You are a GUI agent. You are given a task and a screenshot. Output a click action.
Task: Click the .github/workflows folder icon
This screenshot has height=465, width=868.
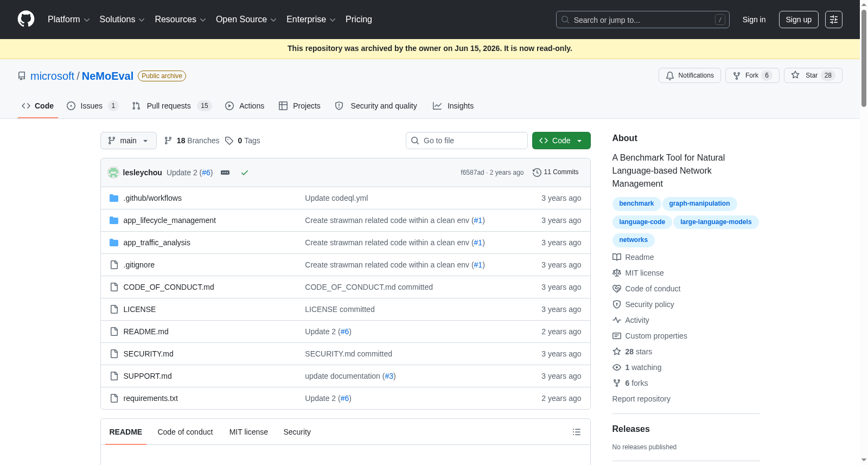pyautogui.click(x=114, y=198)
